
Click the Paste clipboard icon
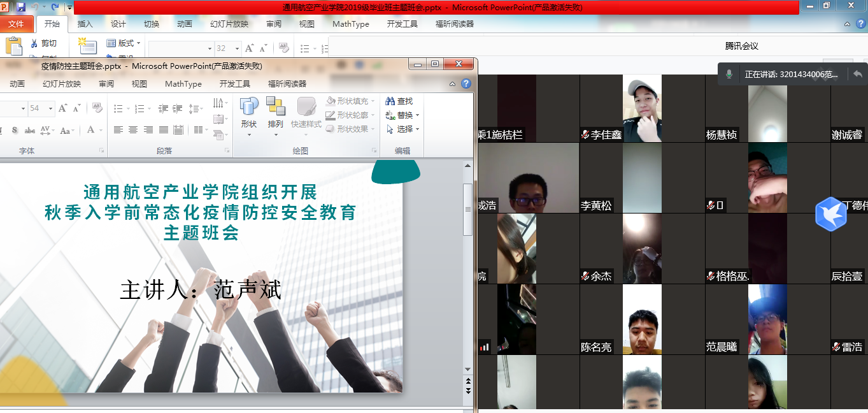[13, 47]
